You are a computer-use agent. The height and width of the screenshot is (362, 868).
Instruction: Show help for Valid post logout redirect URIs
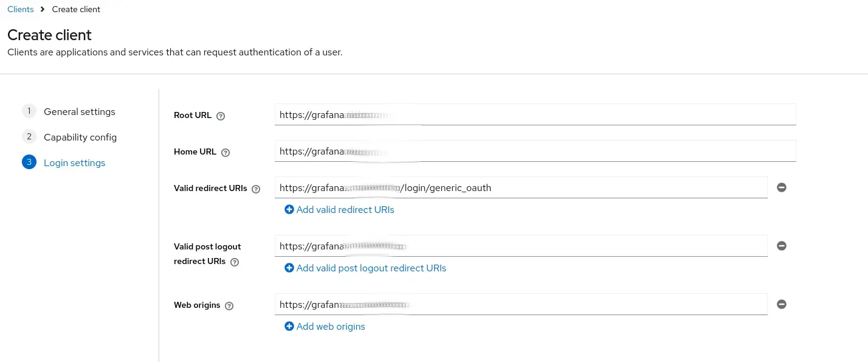coord(235,262)
